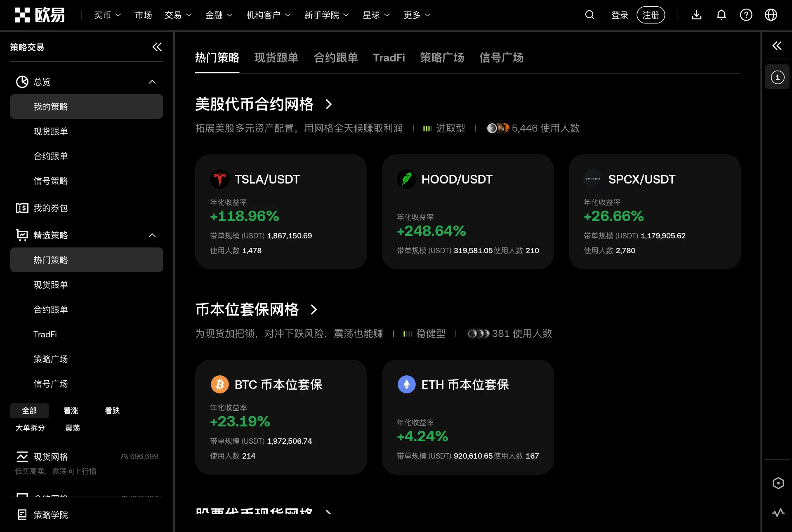Click the 注册 register button
792x532 pixels.
651,15
